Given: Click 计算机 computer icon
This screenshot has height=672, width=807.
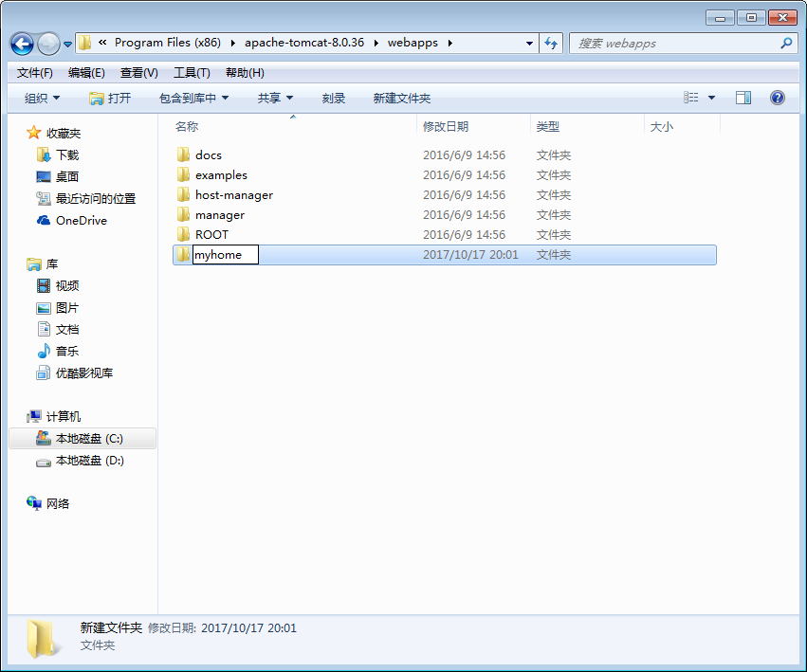Looking at the screenshot, I should (x=34, y=416).
